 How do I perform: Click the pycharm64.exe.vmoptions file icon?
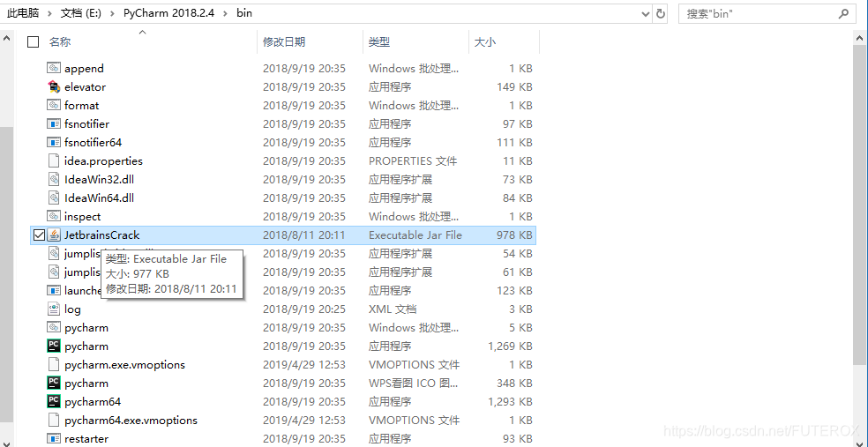tap(54, 421)
